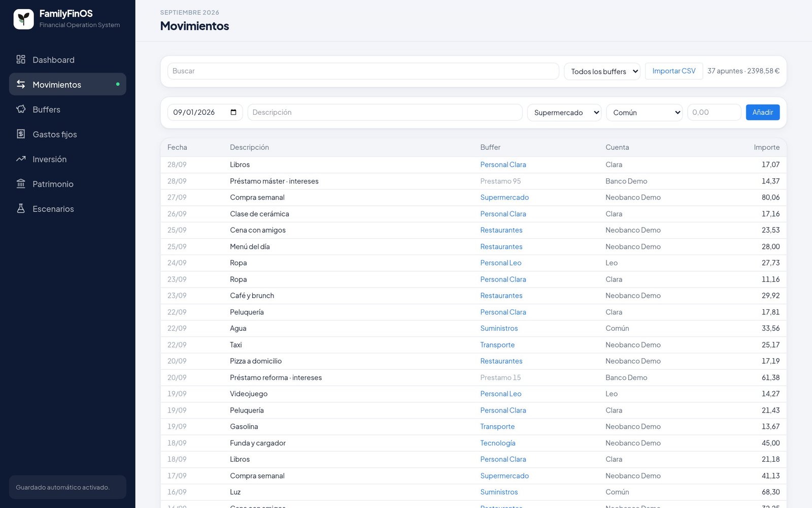Click the Añadir button

(763, 112)
